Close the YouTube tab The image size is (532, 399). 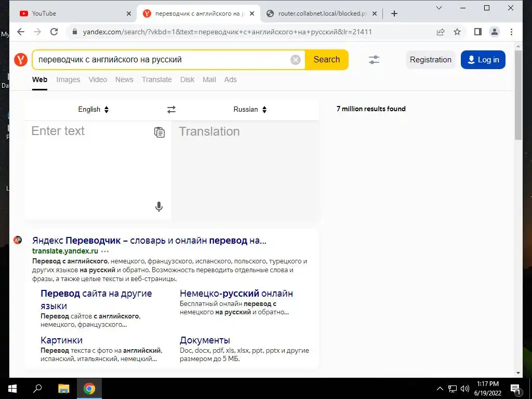click(129, 14)
